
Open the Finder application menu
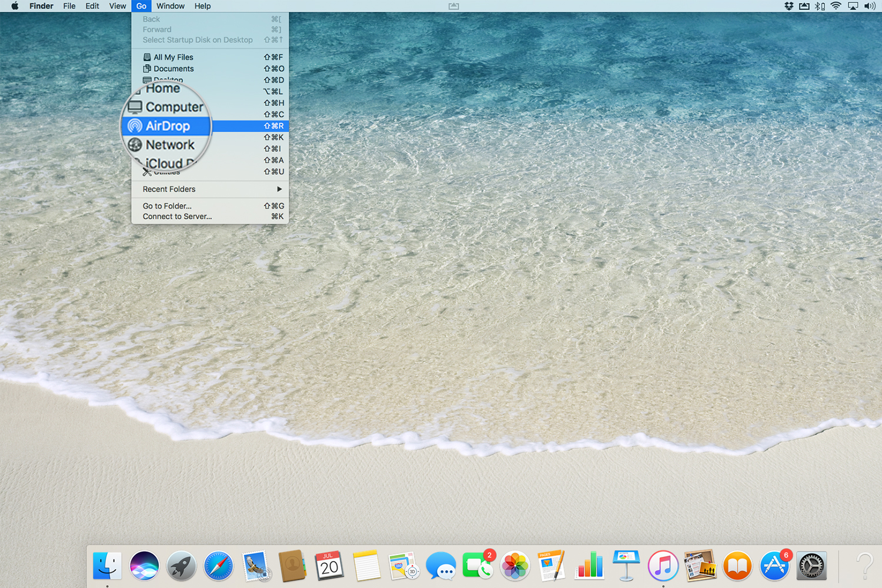coord(41,6)
